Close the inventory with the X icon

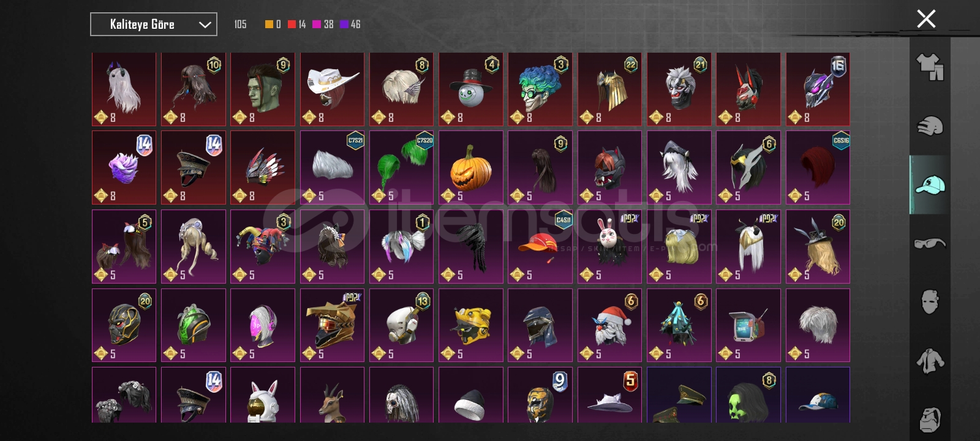point(926,19)
